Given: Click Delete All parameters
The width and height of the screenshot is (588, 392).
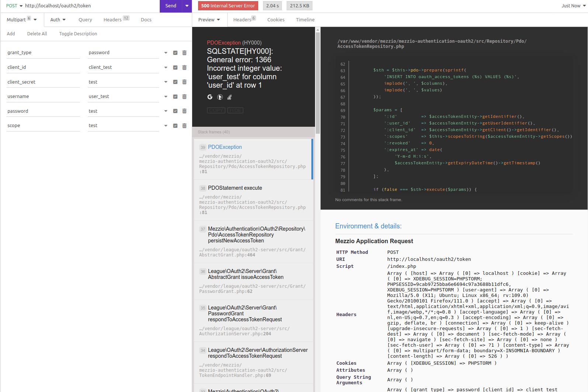Looking at the screenshot, I should [x=37, y=34].
